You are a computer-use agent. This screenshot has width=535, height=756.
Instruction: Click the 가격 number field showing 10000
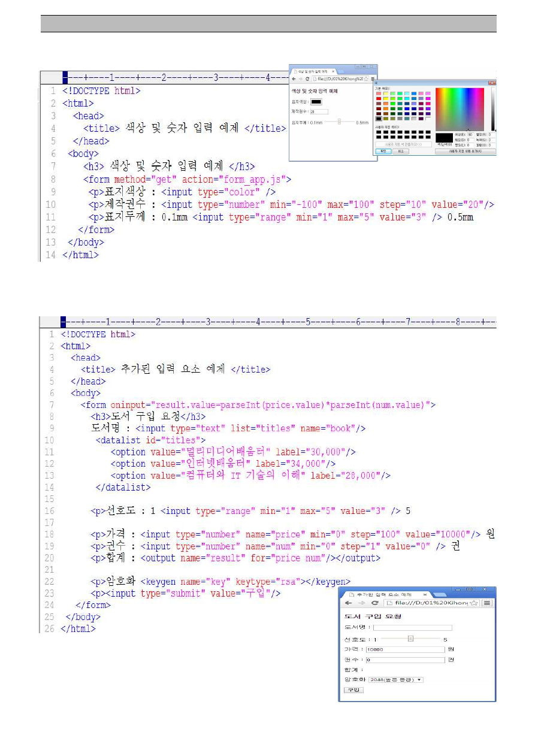(404, 649)
